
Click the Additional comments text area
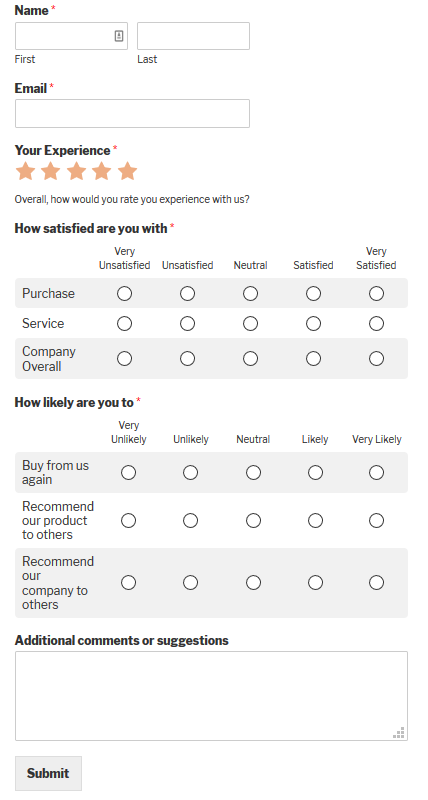[x=211, y=696]
